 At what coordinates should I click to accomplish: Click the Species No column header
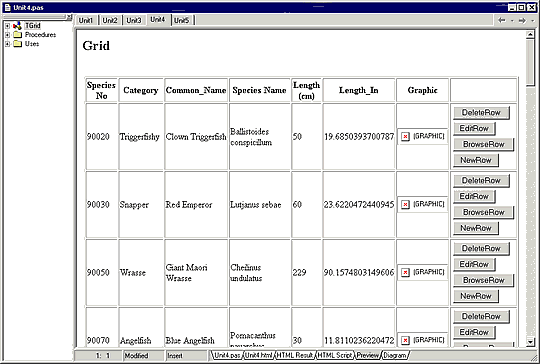[101, 90]
